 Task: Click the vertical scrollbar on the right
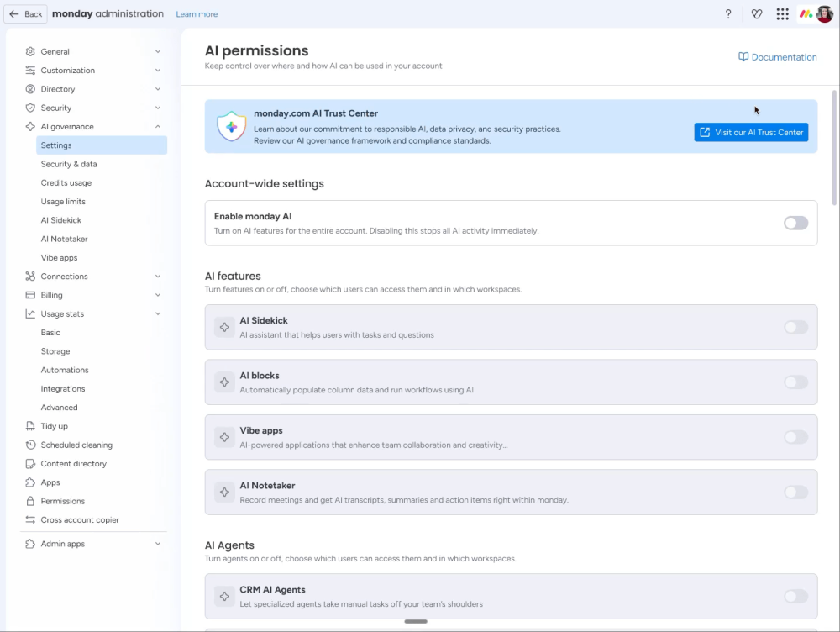[834, 147]
